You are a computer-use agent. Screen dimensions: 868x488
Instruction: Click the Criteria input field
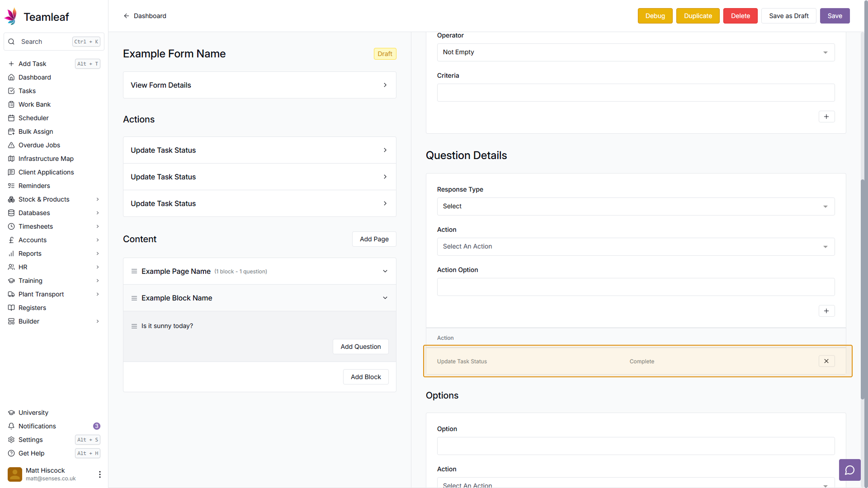pos(635,93)
